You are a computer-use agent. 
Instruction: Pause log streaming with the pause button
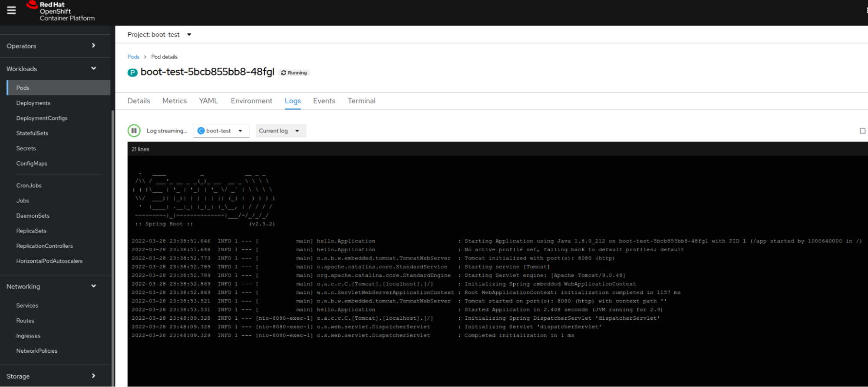(134, 131)
